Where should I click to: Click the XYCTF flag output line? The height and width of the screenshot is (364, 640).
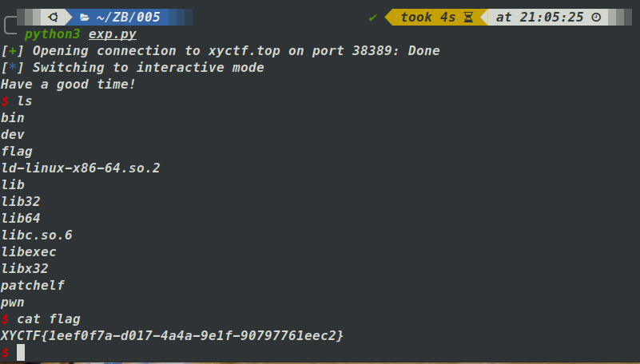[172, 336]
